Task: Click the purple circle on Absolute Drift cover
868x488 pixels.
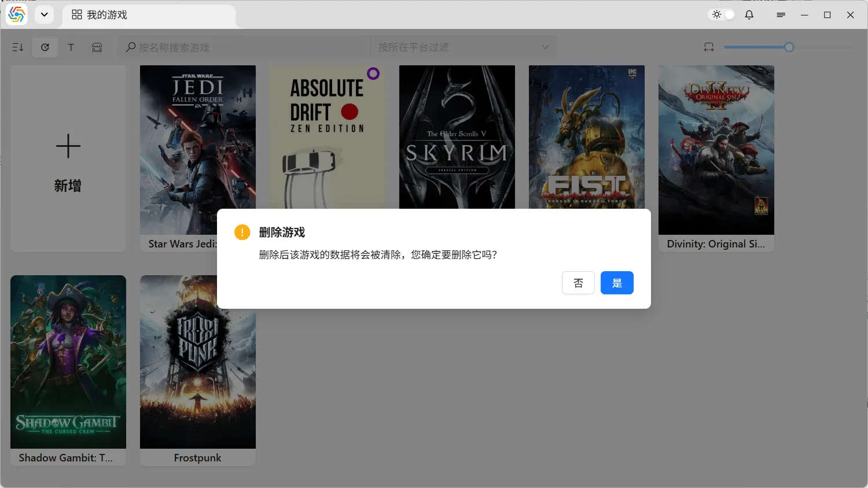Action: 373,73
